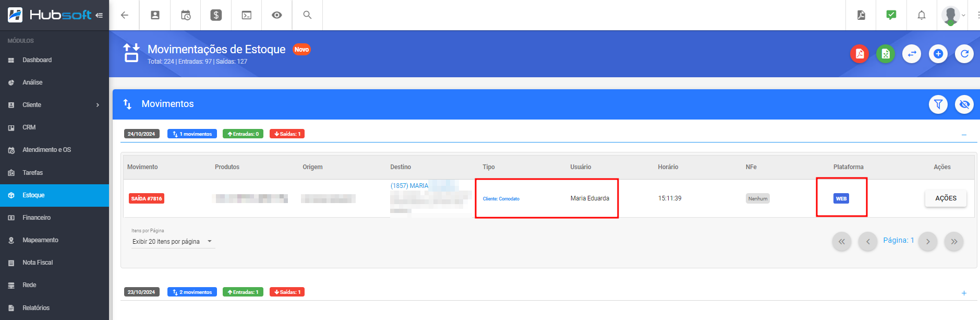Open Relatórios module
The width and height of the screenshot is (980, 320).
click(x=54, y=308)
